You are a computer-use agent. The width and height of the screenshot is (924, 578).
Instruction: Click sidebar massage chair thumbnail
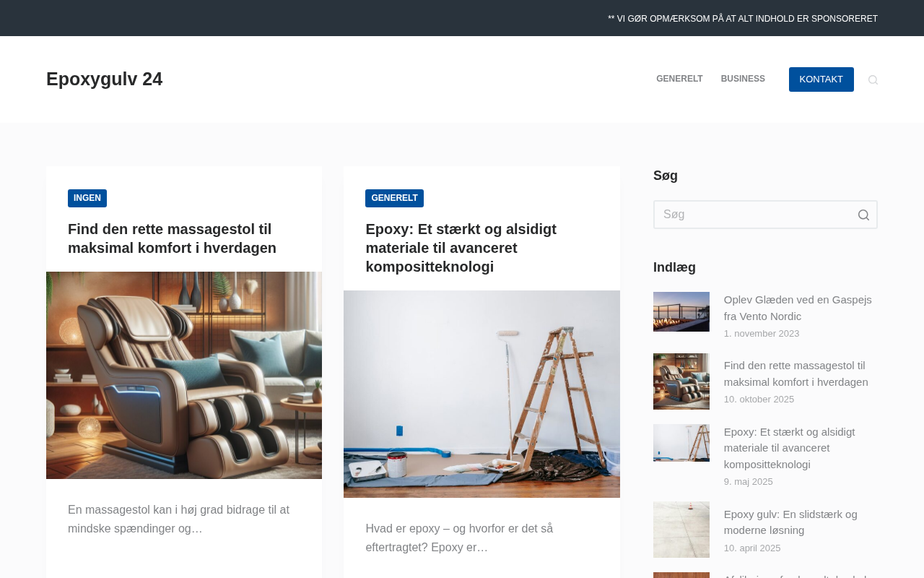pyautogui.click(x=681, y=381)
